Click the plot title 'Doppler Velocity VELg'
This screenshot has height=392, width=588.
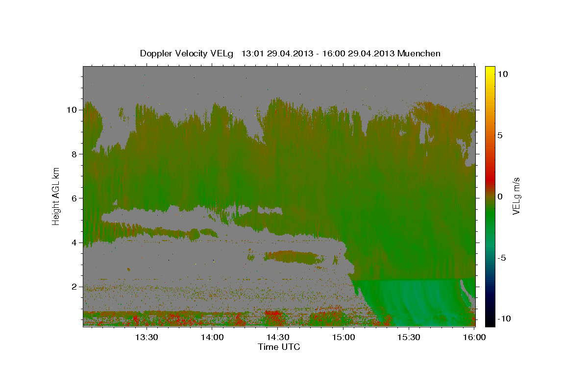tap(187, 53)
